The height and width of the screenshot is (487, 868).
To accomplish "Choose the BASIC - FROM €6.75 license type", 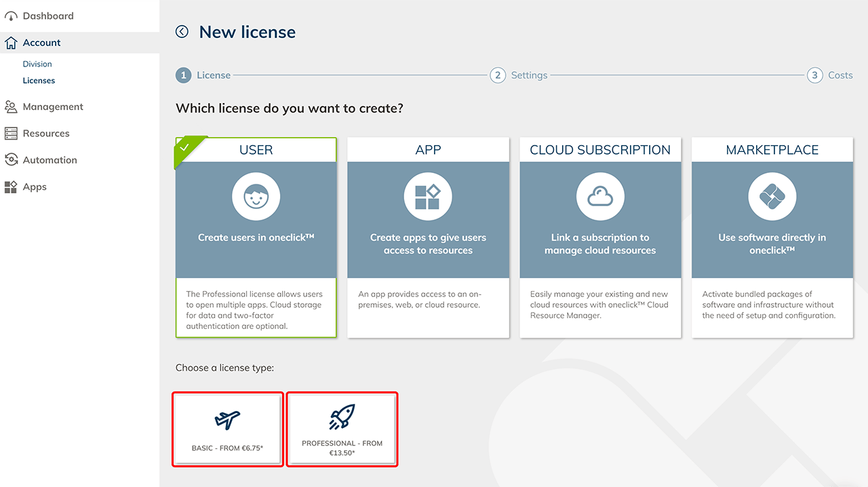I will coord(227,448).
